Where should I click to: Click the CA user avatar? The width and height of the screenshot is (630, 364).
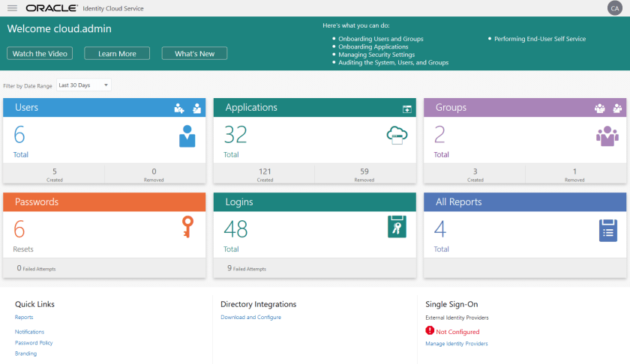tap(614, 8)
